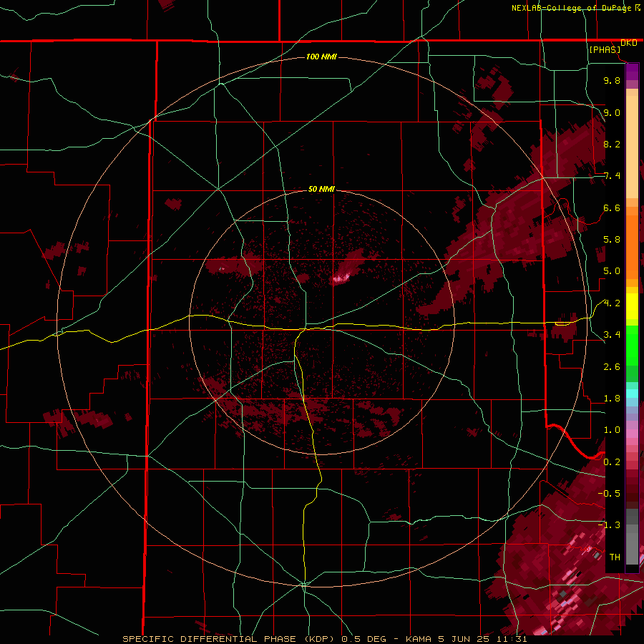Click the NEXLAB-College of DuPage credit text

571,8
